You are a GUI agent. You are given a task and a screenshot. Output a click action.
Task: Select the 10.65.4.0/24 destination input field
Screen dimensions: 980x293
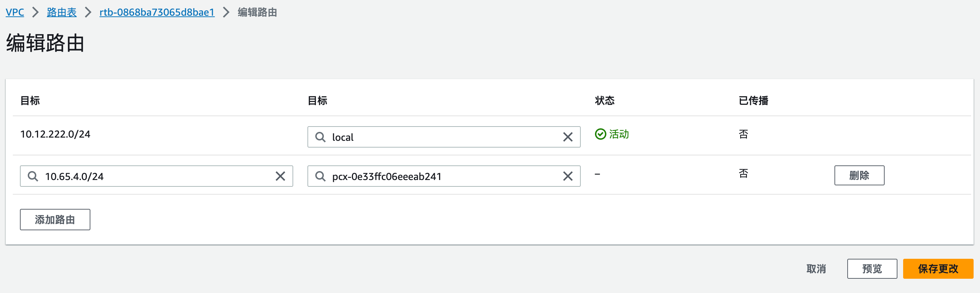pos(152,176)
